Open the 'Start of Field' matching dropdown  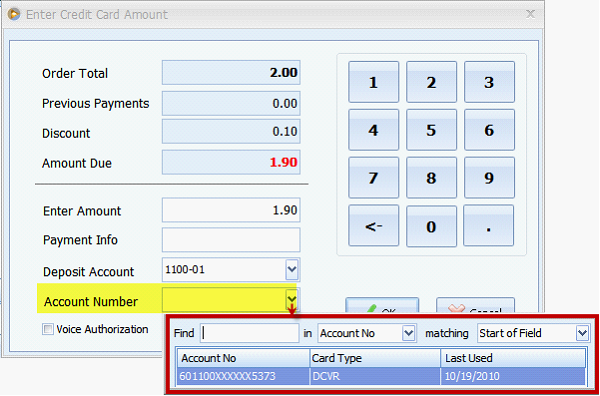coord(582,333)
